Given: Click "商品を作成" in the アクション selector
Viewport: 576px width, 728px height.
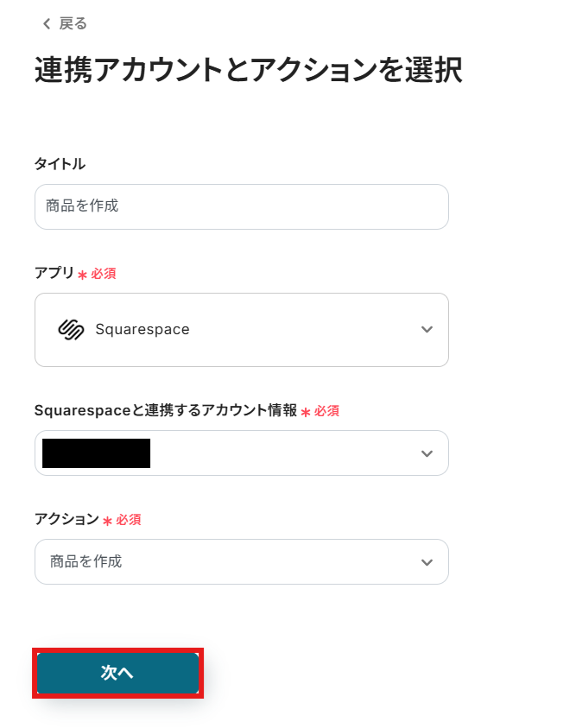Looking at the screenshot, I should point(86,561).
